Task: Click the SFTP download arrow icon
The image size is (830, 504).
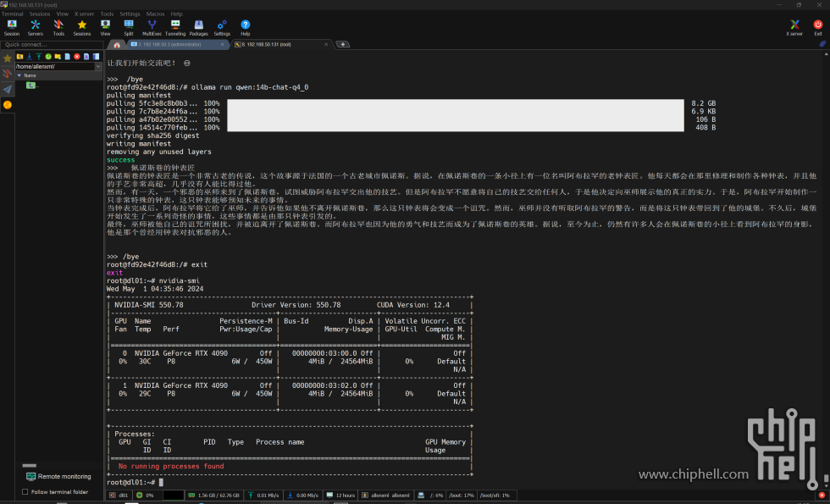Action: [x=29, y=56]
